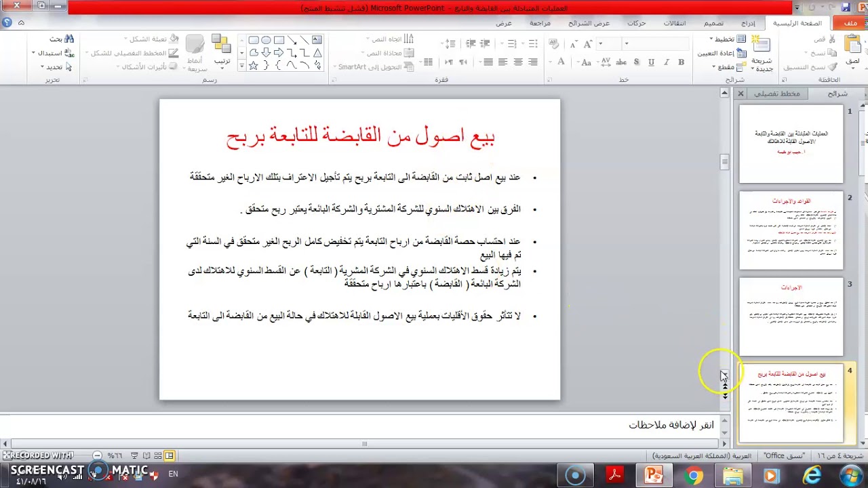The image size is (868, 488).
Task: Open the font size combo box
Action: point(610,43)
